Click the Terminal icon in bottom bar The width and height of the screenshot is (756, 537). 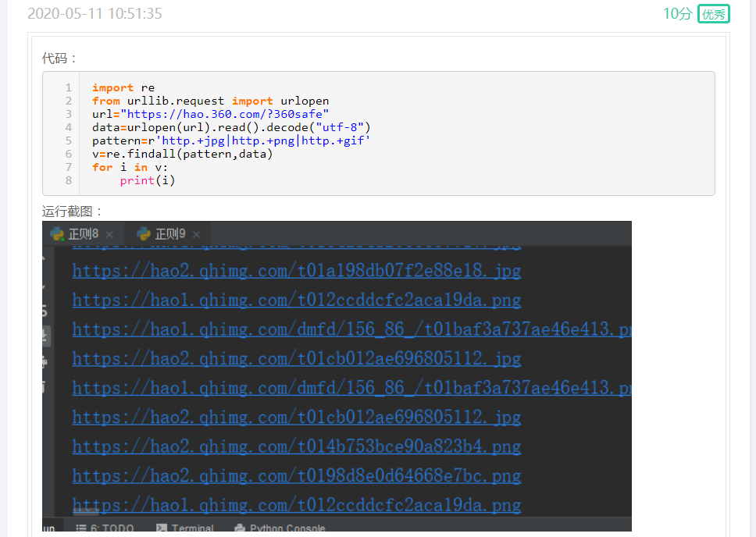(162, 528)
